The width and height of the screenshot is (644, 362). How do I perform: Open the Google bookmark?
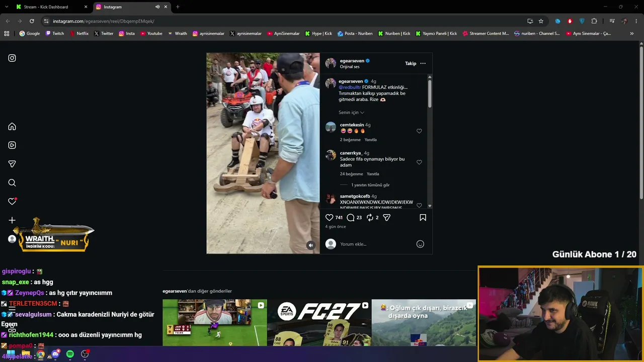(30, 34)
